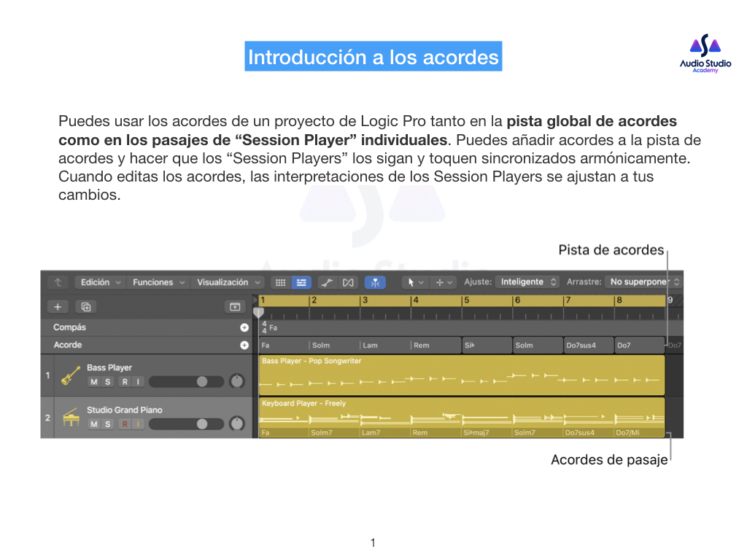The image size is (747, 560).
Task: Toggle the automation curve icon
Action: pyautogui.click(x=327, y=282)
